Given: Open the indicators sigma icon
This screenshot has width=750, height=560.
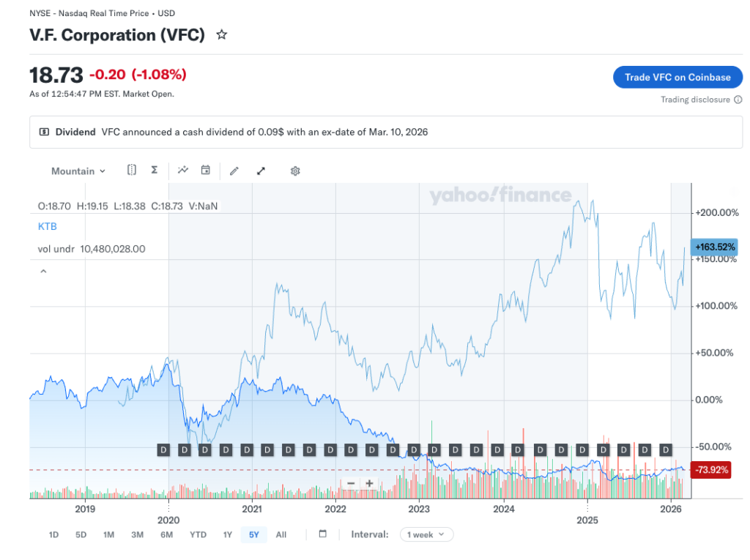Looking at the screenshot, I should [154, 170].
